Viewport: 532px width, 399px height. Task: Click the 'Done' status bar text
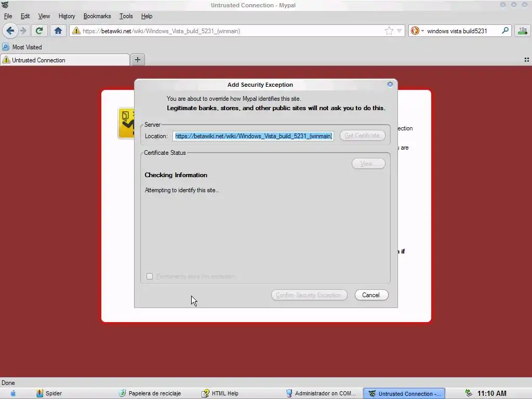8,383
